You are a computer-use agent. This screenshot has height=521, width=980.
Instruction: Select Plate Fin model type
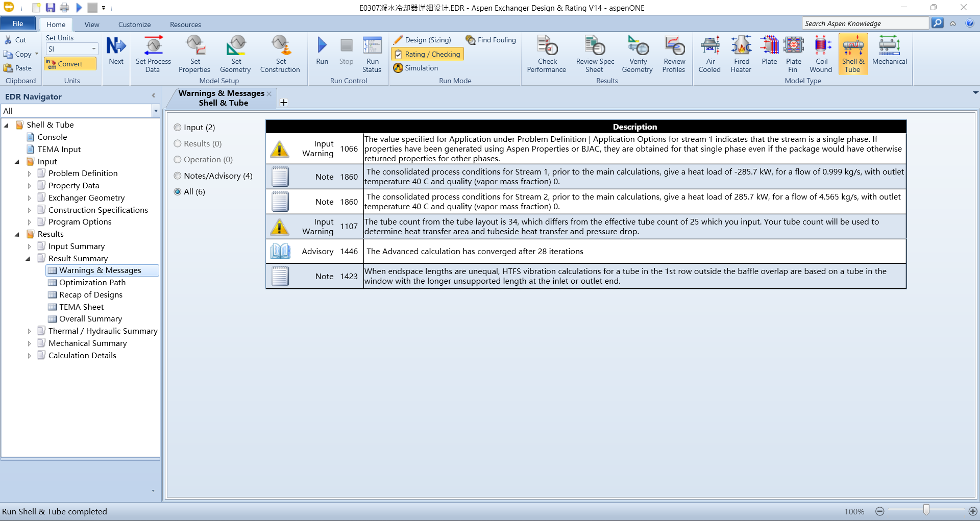794,54
